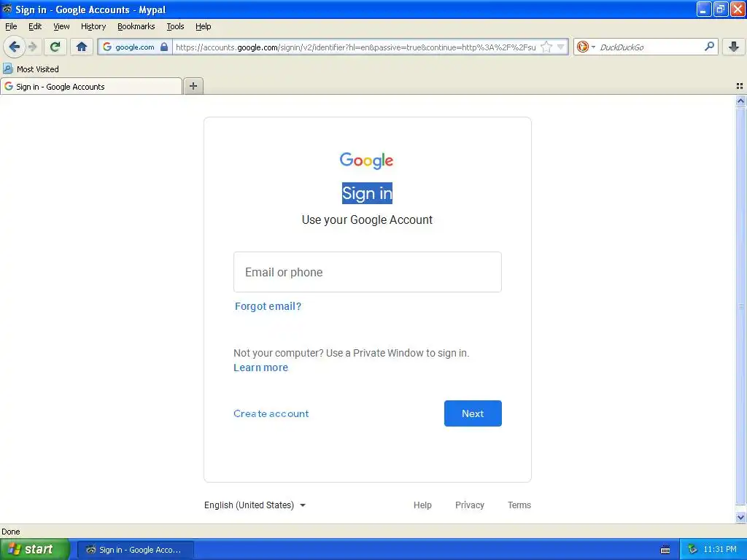
Task: Click the highlighted Sign in heading
Action: point(368,192)
